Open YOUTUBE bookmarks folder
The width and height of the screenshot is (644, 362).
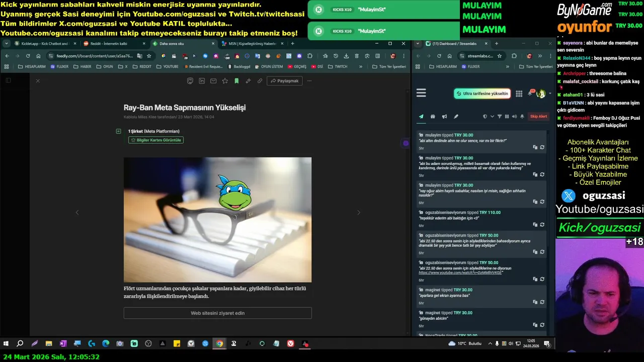pos(168,66)
